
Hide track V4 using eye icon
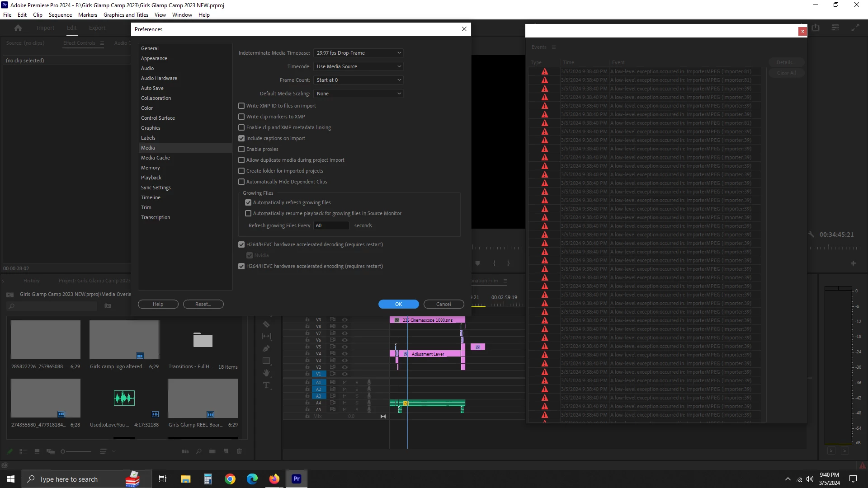point(344,354)
